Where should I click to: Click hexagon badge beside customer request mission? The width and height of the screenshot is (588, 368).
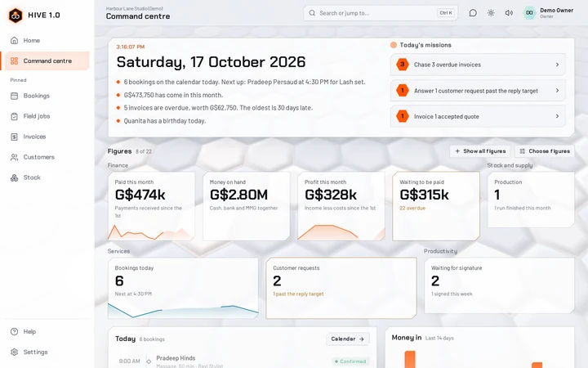pyautogui.click(x=403, y=91)
